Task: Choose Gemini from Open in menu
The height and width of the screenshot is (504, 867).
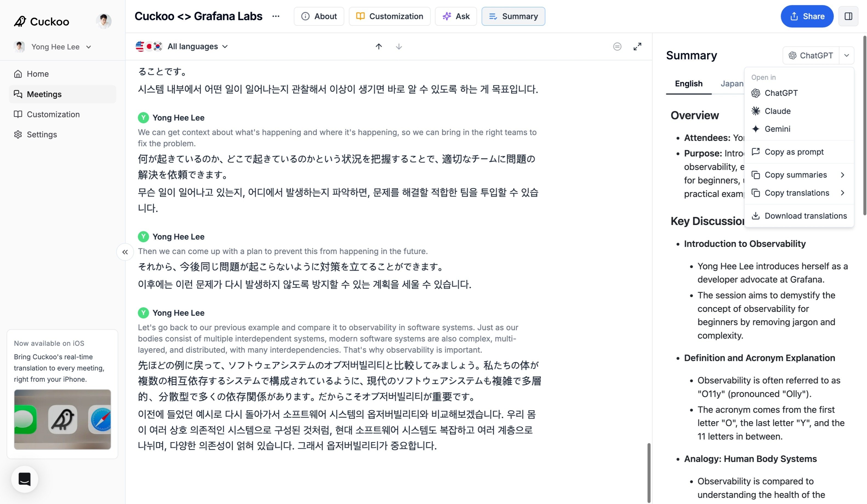Action: pos(799,129)
